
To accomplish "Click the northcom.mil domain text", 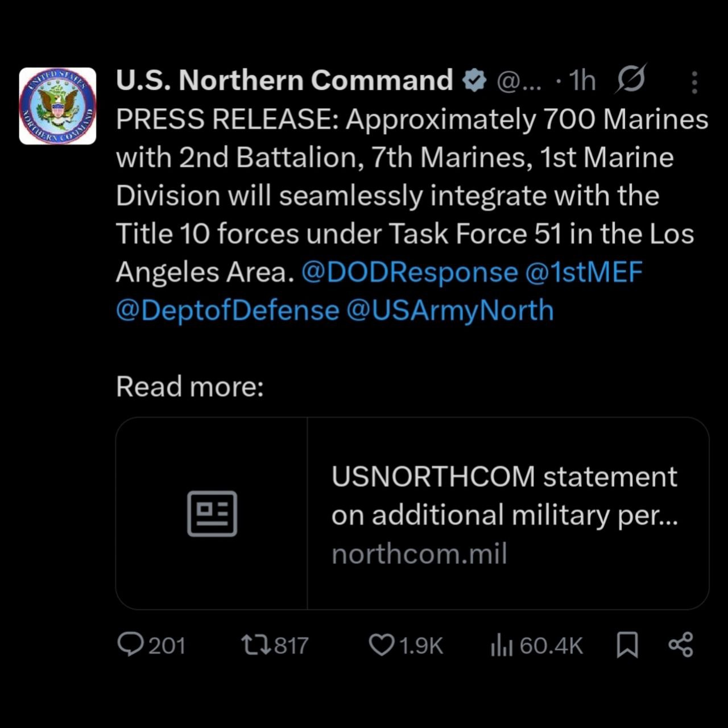I will pyautogui.click(x=419, y=554).
